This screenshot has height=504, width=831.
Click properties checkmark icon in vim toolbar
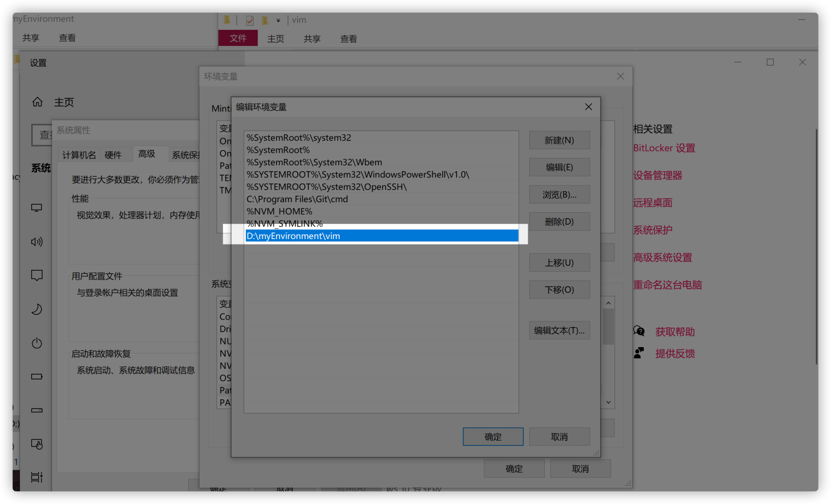pos(250,21)
